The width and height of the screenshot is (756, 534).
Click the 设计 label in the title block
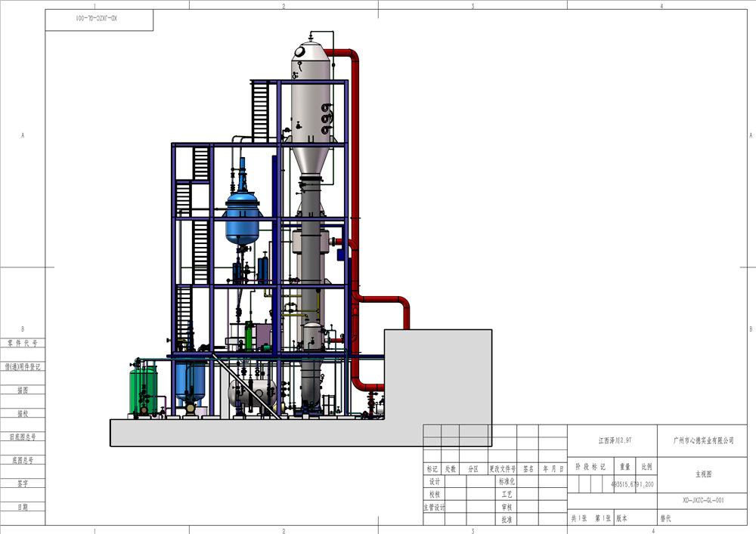coord(433,482)
